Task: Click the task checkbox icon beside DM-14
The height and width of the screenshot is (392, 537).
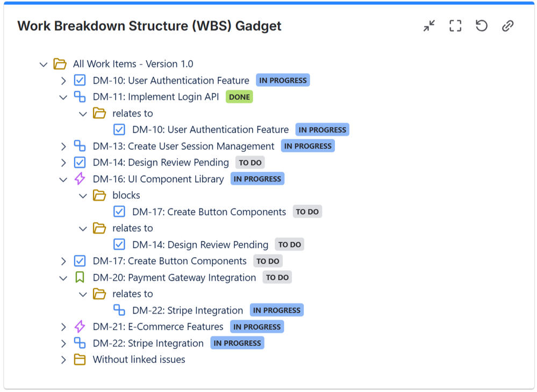Action: pos(80,162)
